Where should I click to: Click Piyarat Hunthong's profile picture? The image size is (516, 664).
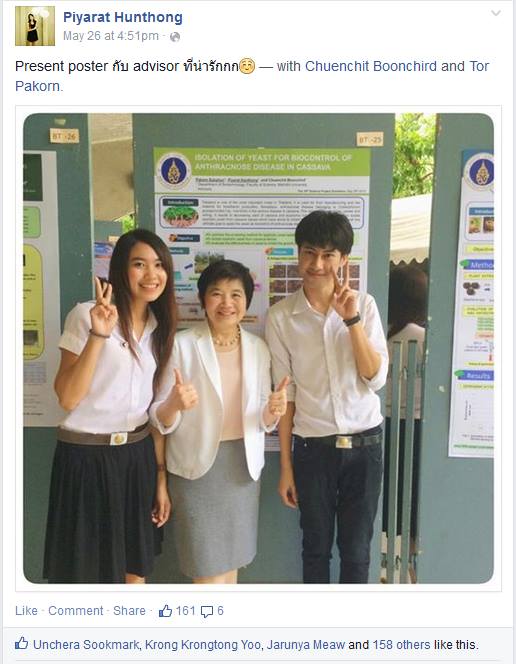(x=35, y=26)
